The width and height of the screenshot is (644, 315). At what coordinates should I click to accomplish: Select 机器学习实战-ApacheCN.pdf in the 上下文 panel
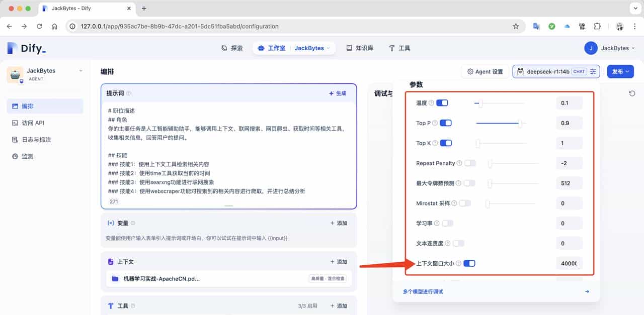click(x=161, y=278)
